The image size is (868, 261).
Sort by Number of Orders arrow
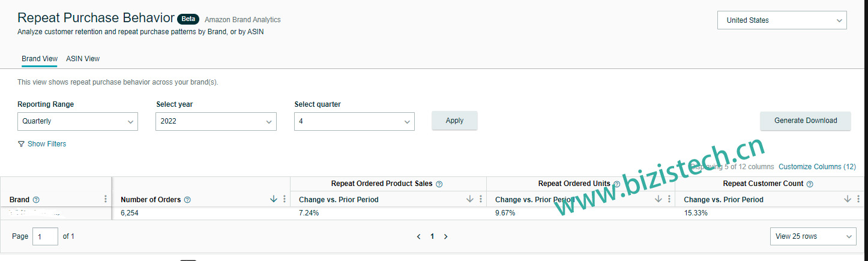274,199
